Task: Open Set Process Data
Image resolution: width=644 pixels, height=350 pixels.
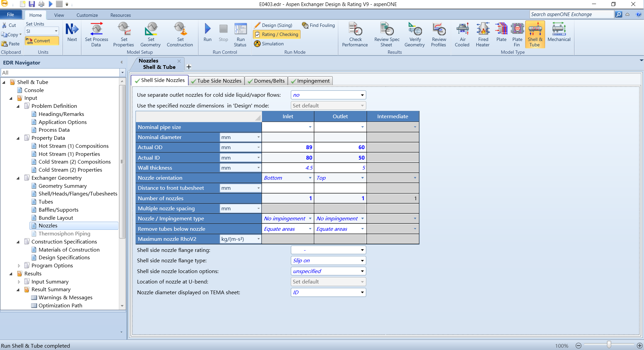Action: (x=97, y=35)
